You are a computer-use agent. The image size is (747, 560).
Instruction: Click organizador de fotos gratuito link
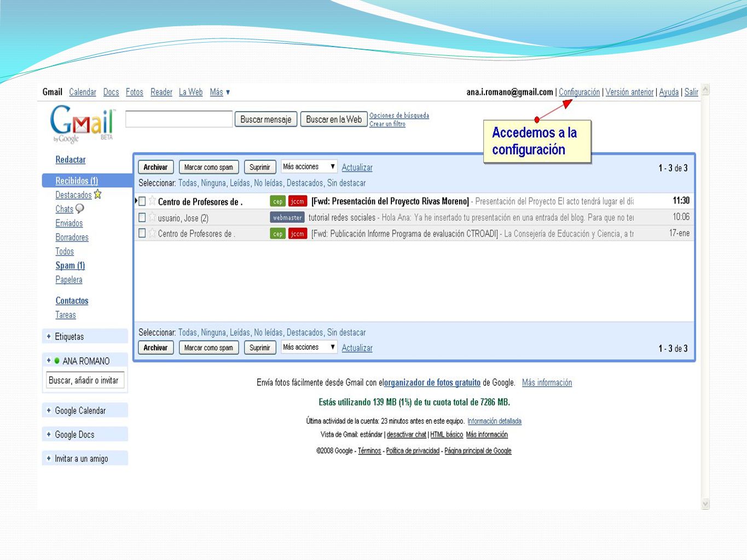432,382
